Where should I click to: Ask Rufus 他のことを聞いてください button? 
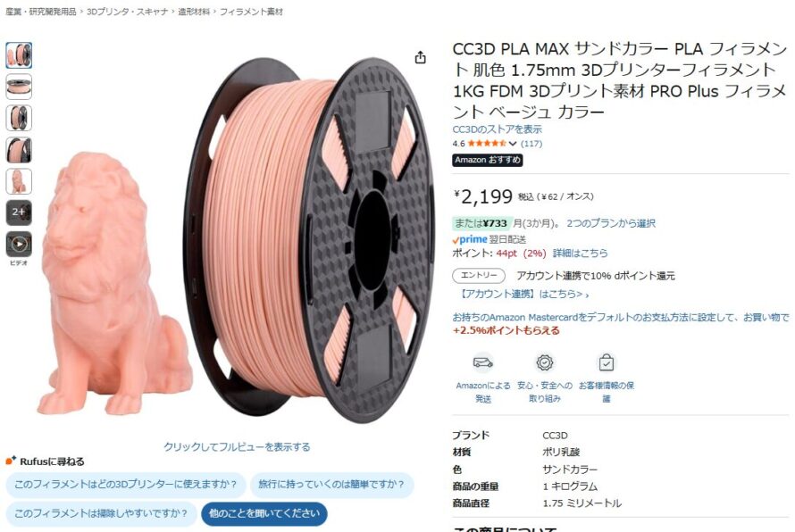264,514
